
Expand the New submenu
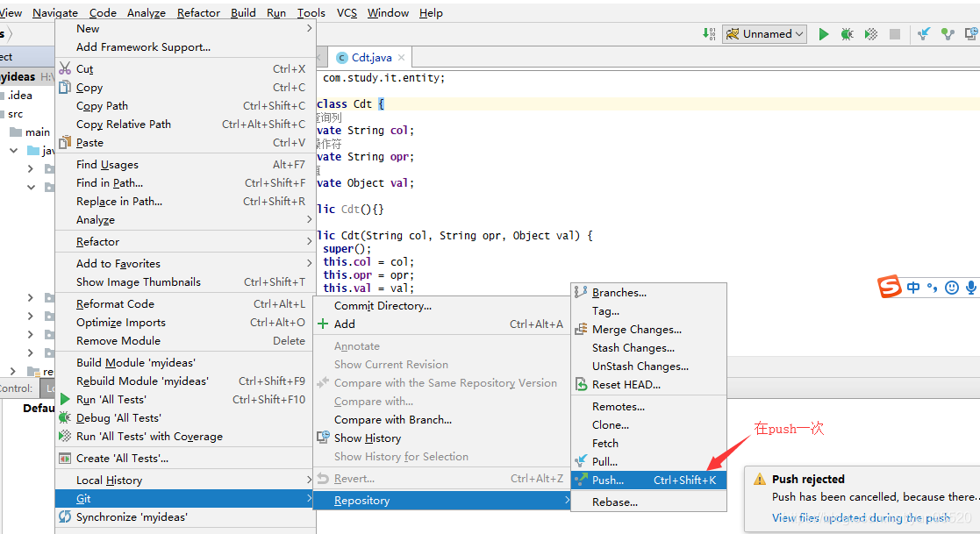click(x=185, y=29)
